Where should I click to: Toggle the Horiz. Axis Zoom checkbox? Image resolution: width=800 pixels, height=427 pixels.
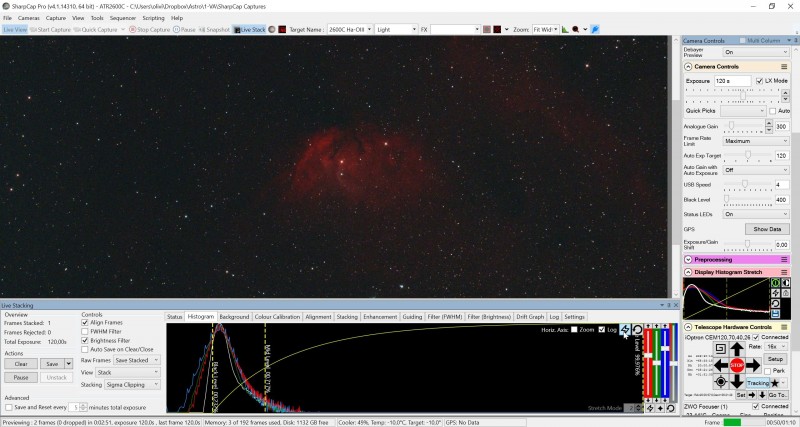[x=574, y=330]
